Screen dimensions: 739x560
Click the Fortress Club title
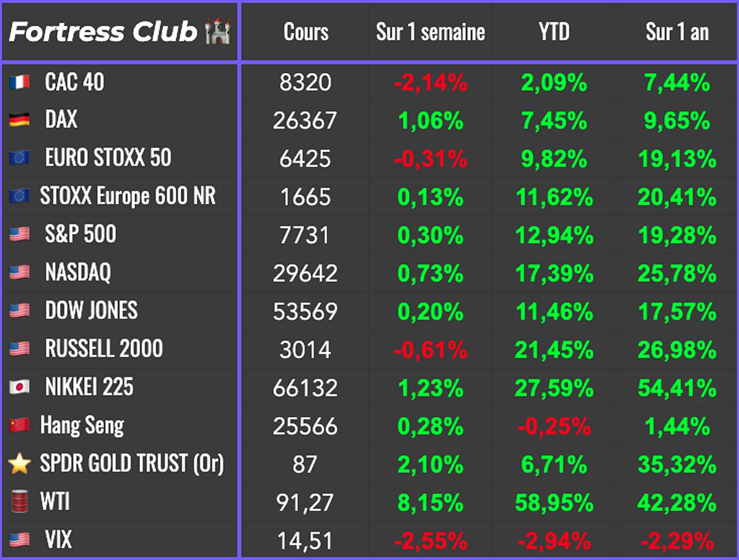pos(103,32)
